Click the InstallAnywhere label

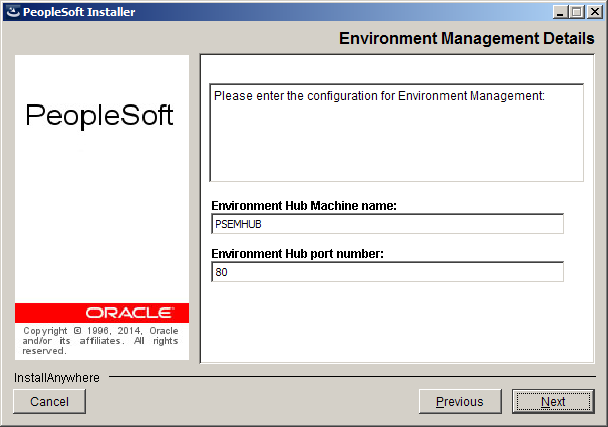pyautogui.click(x=57, y=377)
